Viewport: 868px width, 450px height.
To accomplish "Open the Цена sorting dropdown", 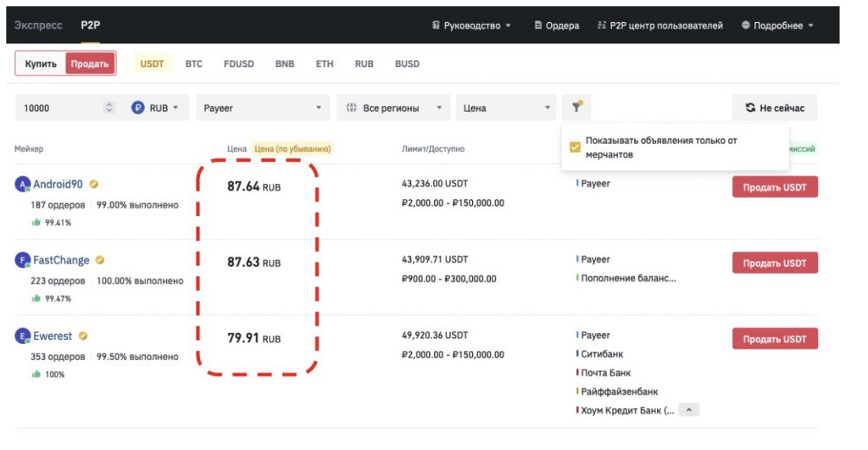I will click(x=506, y=108).
